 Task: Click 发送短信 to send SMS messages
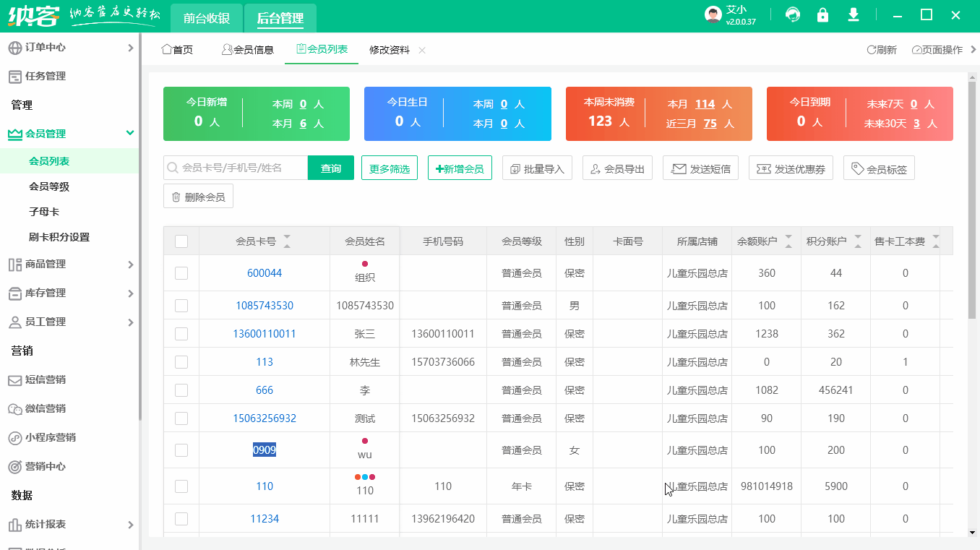(700, 167)
